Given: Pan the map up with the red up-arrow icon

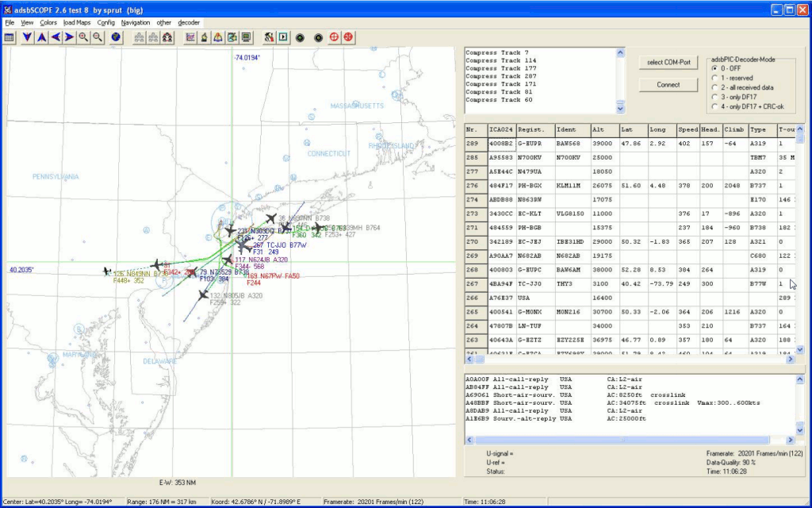Looking at the screenshot, I should (x=40, y=37).
